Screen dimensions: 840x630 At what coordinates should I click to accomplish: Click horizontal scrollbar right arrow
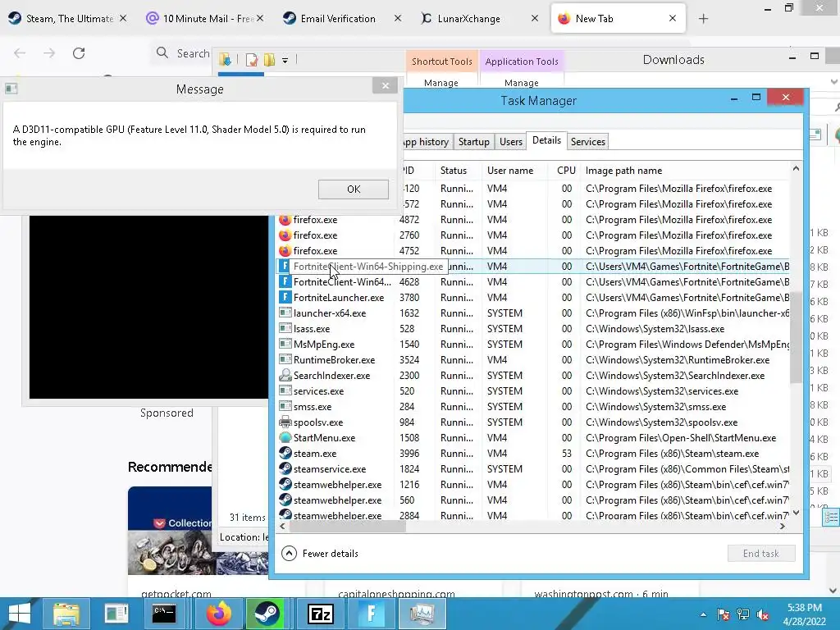pos(782,526)
